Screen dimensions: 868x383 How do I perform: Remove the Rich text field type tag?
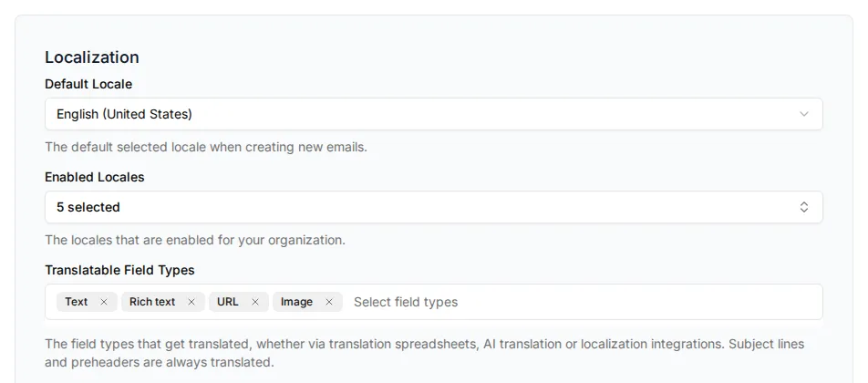[x=191, y=302]
